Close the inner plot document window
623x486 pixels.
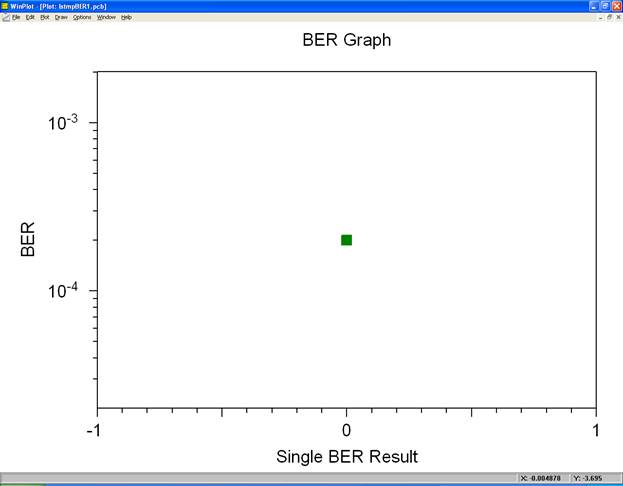tap(618, 17)
